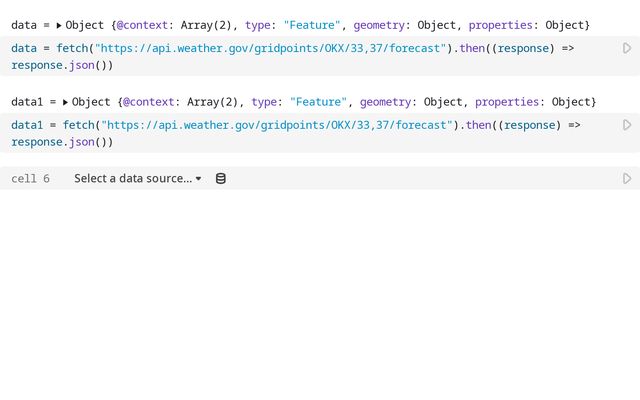Click properties: Object in data output
This screenshot has height=400, width=640.
pyautogui.click(x=529, y=24)
